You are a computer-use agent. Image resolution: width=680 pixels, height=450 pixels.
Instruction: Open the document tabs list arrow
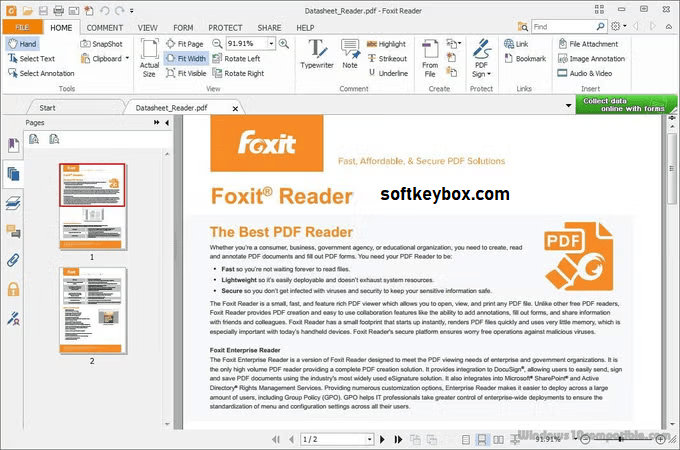568,105
